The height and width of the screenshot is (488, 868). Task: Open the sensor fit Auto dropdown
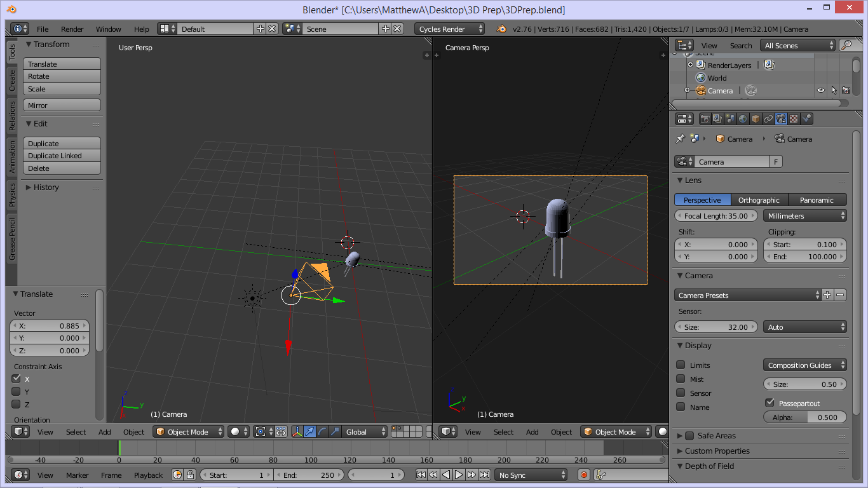point(805,327)
